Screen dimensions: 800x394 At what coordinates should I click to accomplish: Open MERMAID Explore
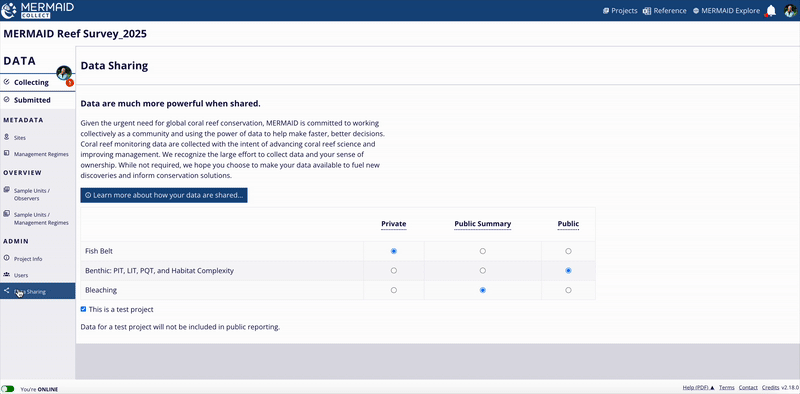coord(727,11)
